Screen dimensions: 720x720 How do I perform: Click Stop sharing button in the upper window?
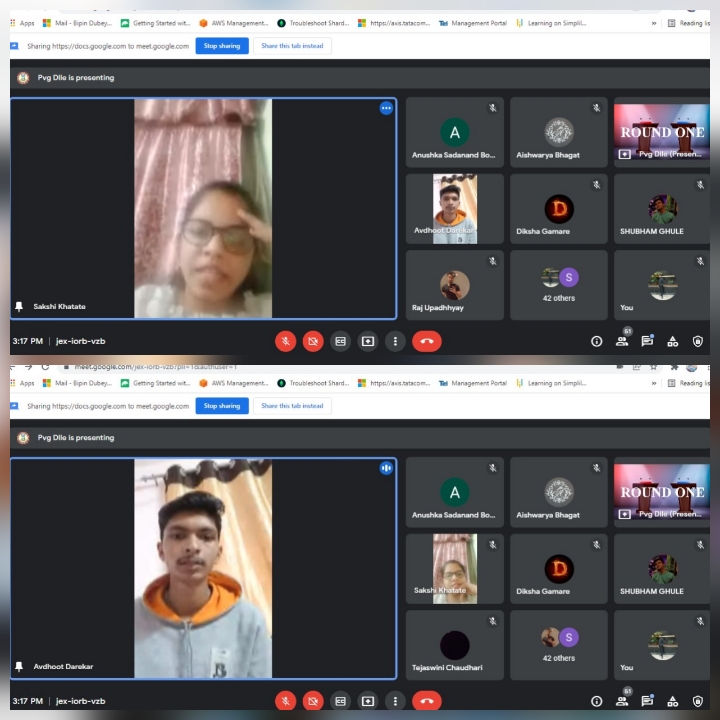(x=222, y=46)
